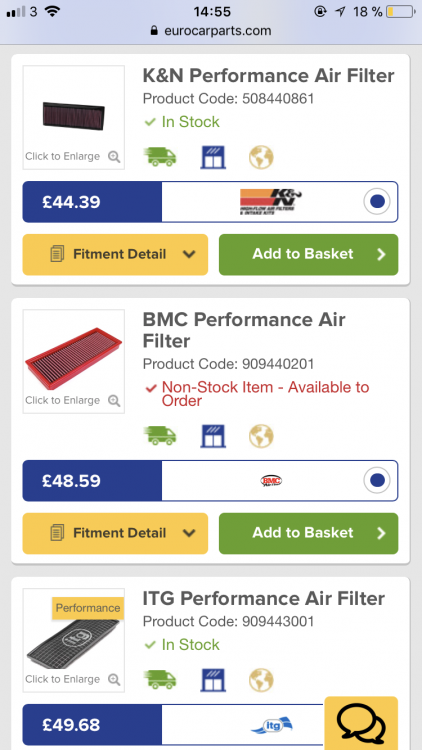
Task: Open the ITG Performance Air Filter title
Action: tap(264, 598)
